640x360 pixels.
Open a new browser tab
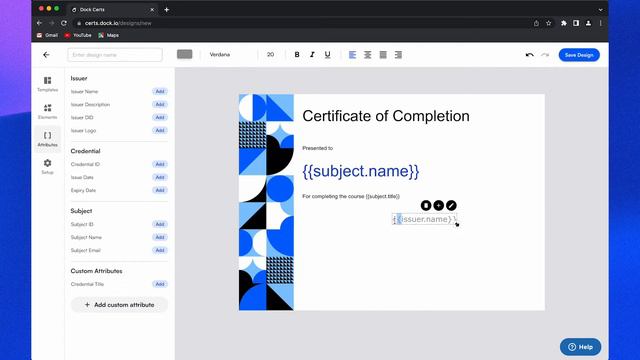click(x=167, y=9)
